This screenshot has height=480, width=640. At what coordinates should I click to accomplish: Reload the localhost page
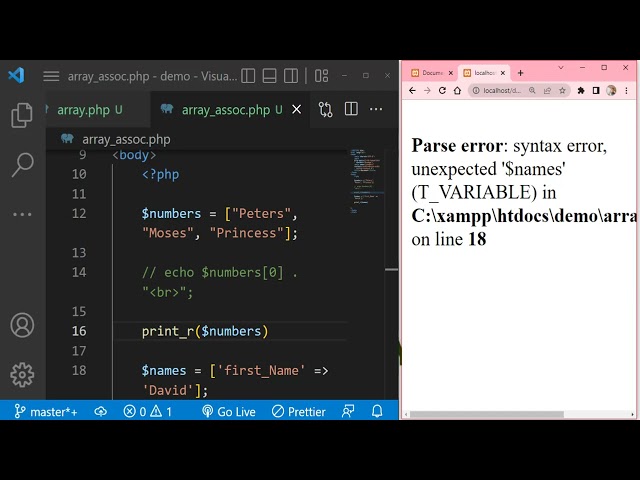point(442,91)
